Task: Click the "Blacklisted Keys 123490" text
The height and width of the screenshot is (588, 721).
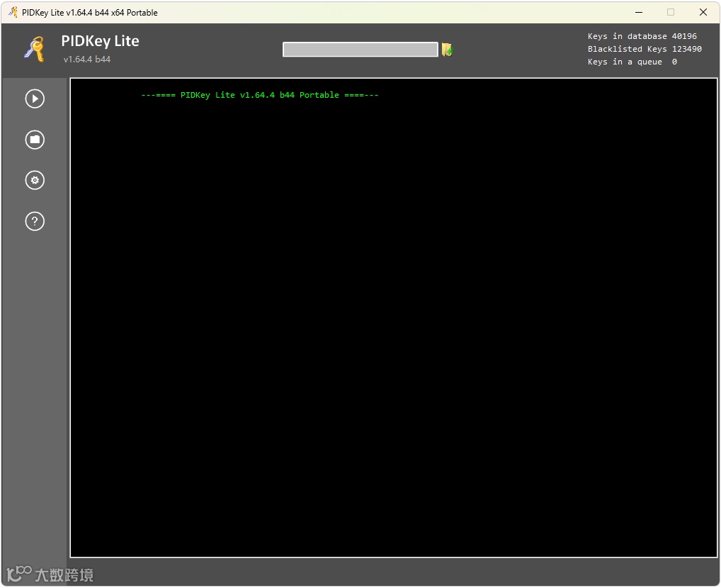Action: click(x=645, y=49)
